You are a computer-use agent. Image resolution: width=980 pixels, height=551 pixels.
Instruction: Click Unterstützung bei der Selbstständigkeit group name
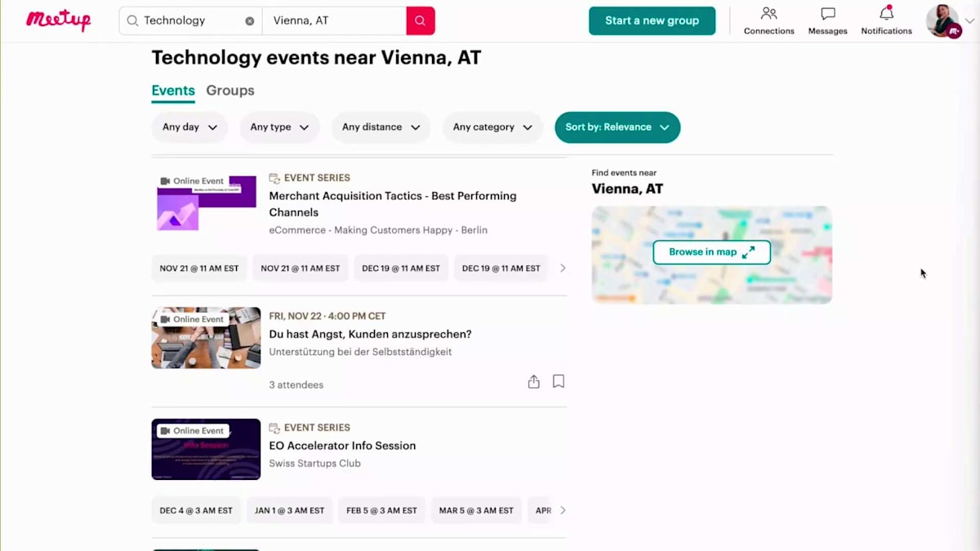[360, 352]
